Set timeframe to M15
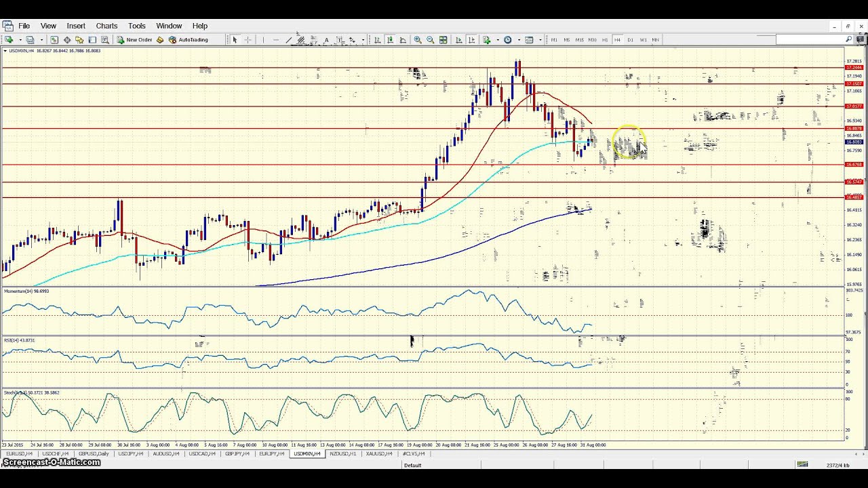Image resolution: width=868 pixels, height=488 pixels. tap(579, 40)
